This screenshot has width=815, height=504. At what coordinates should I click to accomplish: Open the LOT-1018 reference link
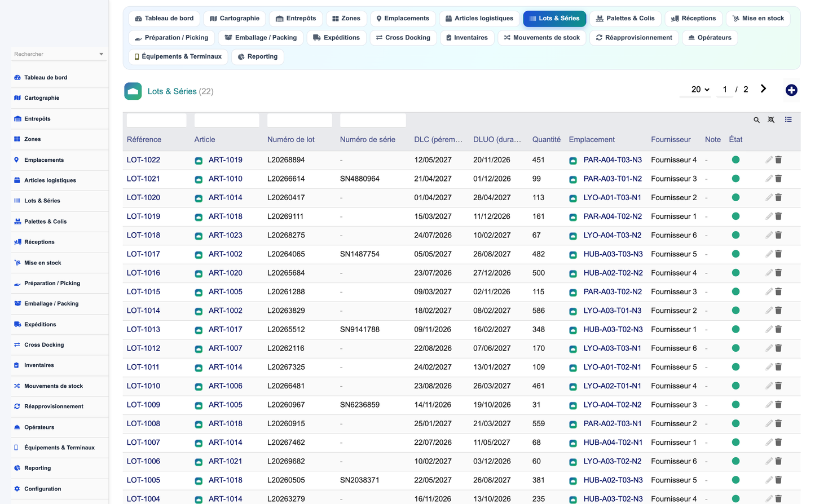click(143, 235)
